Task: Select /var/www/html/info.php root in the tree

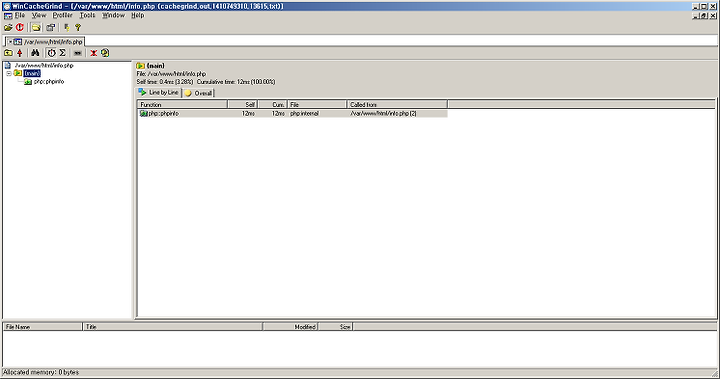Action: click(44, 66)
